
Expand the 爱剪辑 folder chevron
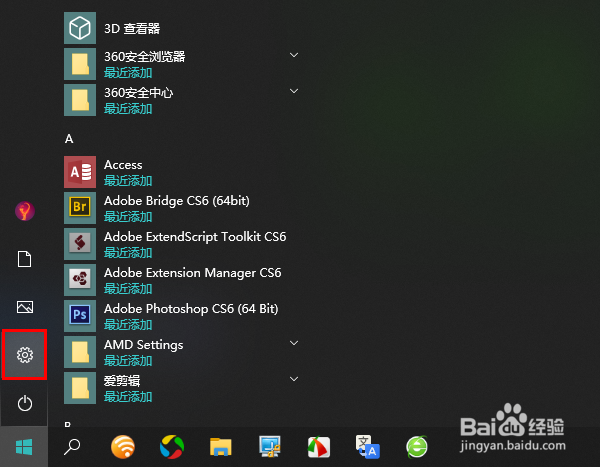(293, 379)
